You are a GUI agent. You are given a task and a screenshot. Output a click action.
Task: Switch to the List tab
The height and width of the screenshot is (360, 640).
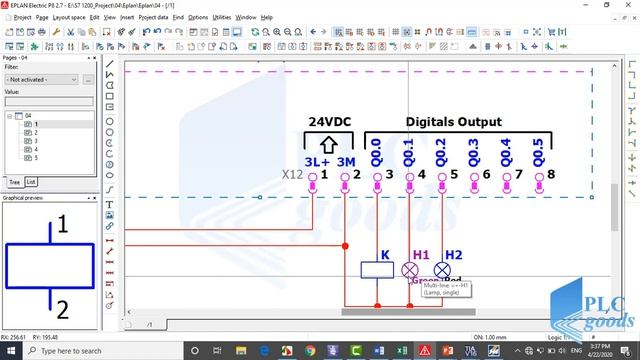pyautogui.click(x=31, y=182)
